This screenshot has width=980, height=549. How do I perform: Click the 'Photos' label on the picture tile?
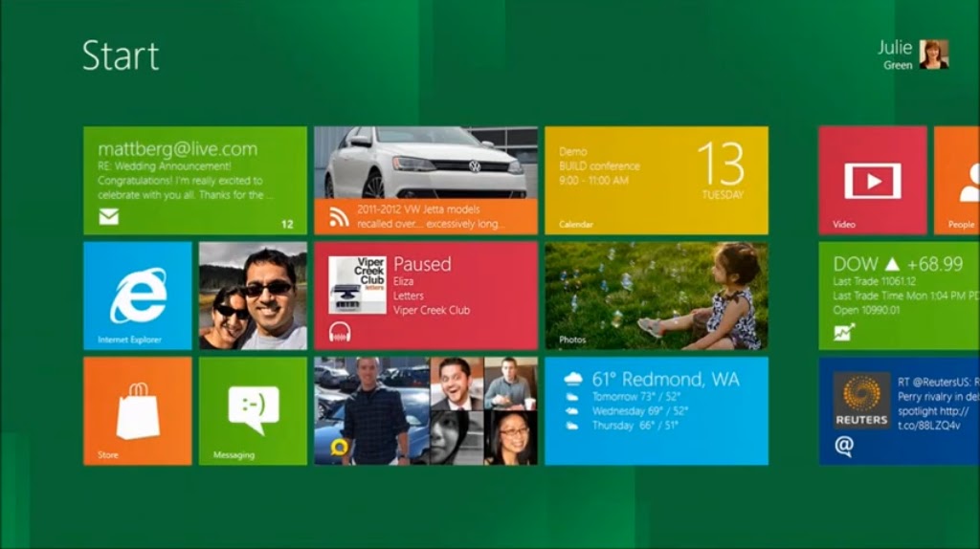[572, 340]
